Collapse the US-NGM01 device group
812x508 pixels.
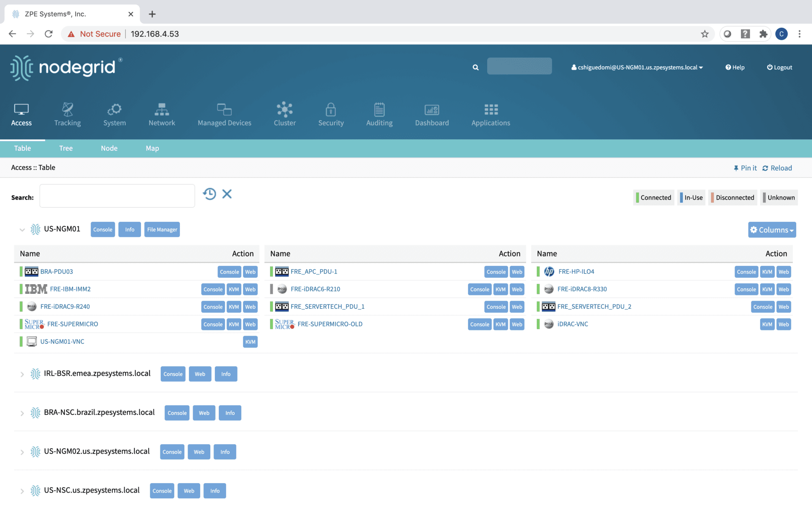pyautogui.click(x=22, y=230)
